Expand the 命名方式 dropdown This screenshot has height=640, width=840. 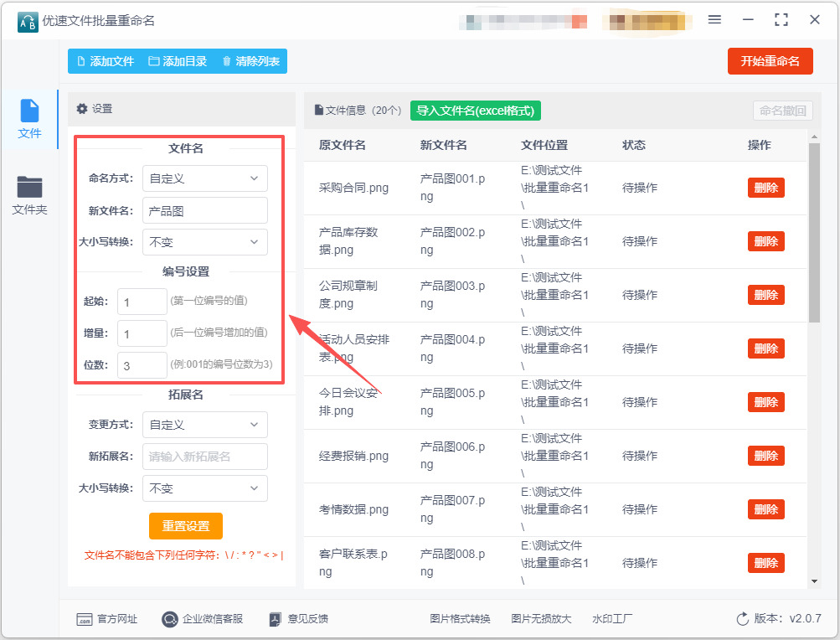pyautogui.click(x=204, y=178)
